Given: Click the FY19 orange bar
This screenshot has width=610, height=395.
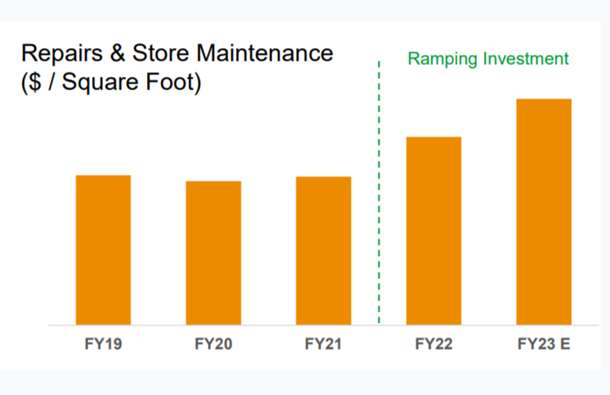Looking at the screenshot, I should click(103, 250).
